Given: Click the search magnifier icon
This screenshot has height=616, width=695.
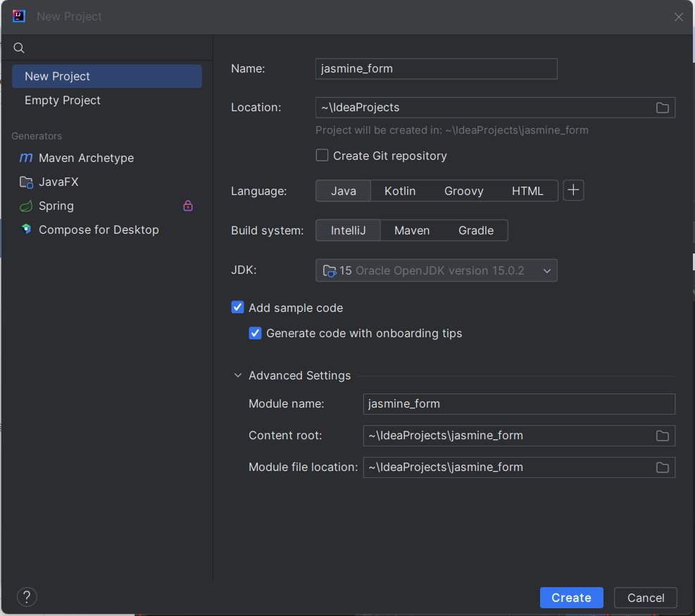Looking at the screenshot, I should (x=18, y=47).
